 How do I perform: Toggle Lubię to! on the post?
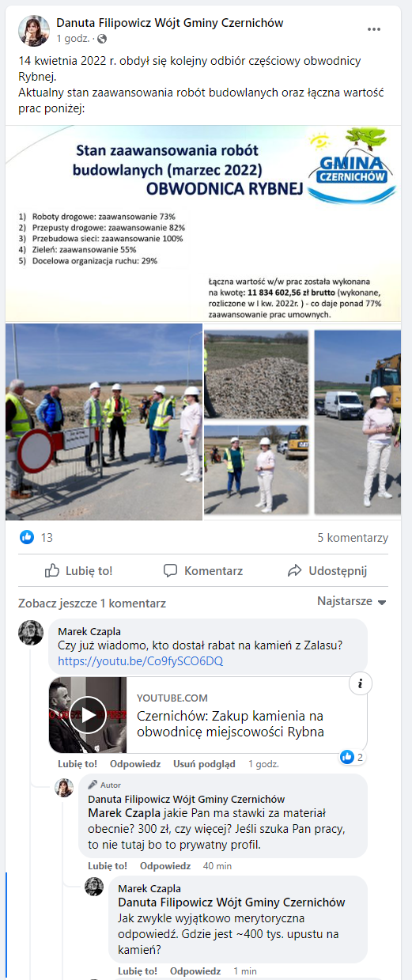click(78, 570)
